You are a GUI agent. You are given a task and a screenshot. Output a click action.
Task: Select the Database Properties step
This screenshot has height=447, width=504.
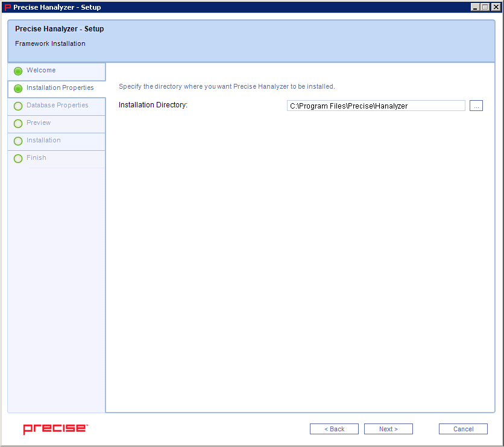pos(57,106)
